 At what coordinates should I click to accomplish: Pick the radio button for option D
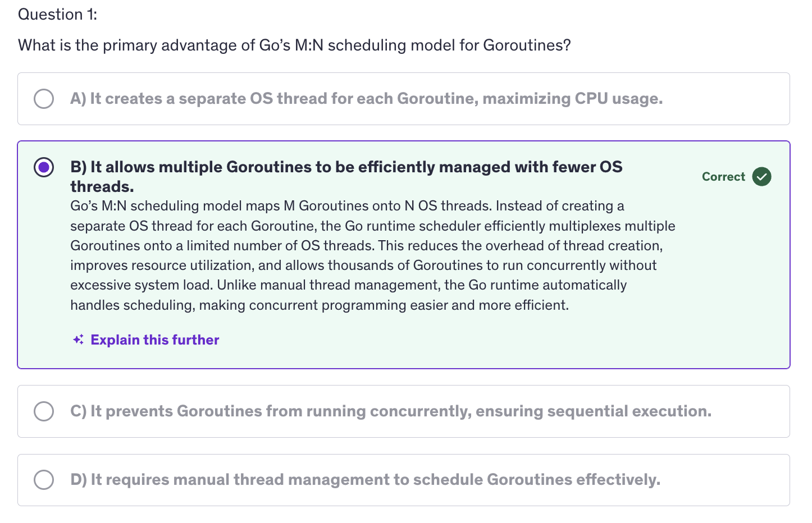(x=44, y=480)
